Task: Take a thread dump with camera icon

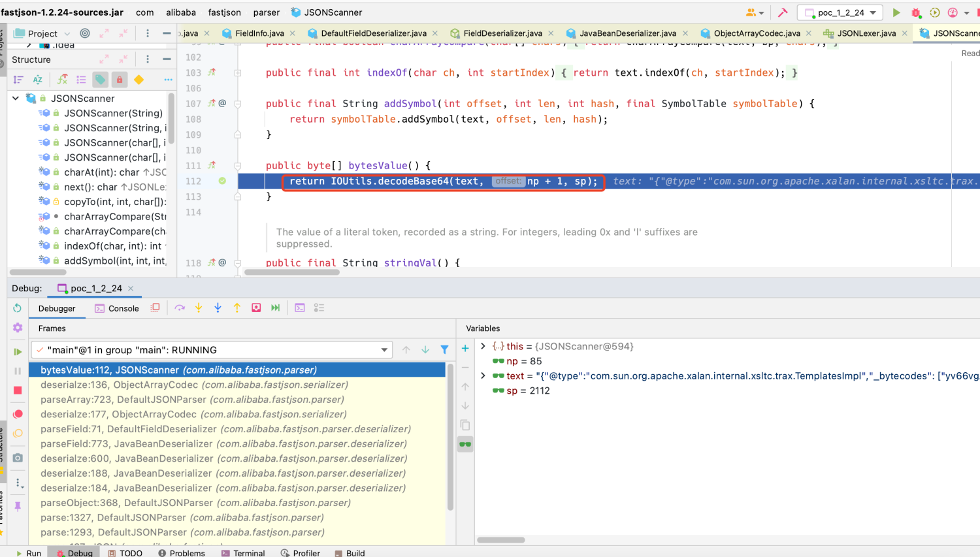Action: click(18, 458)
